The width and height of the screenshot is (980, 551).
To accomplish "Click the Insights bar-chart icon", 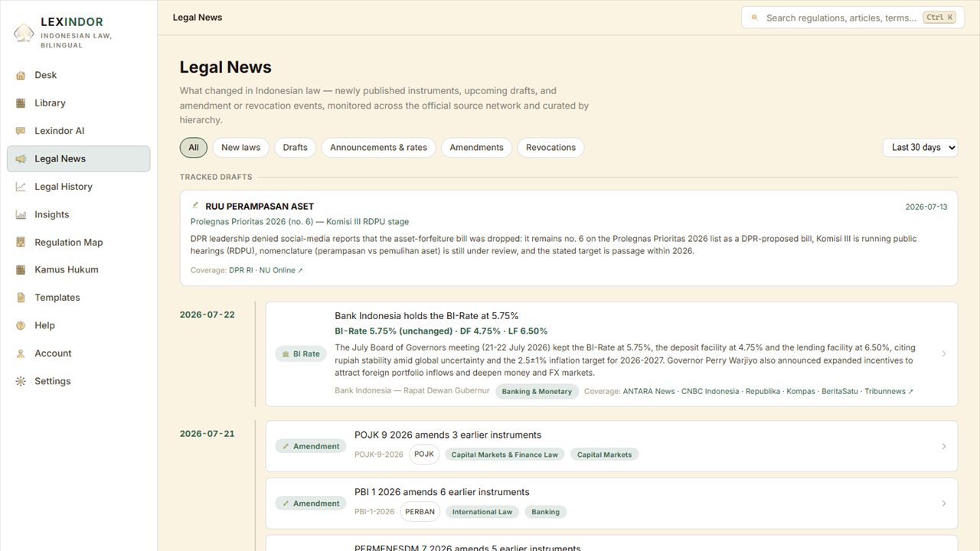I will coord(21,215).
